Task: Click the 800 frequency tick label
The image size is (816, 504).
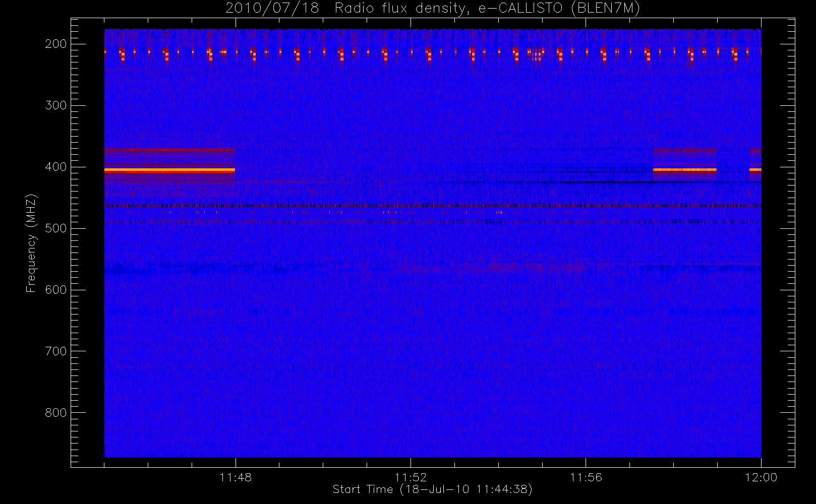Action: click(56, 413)
